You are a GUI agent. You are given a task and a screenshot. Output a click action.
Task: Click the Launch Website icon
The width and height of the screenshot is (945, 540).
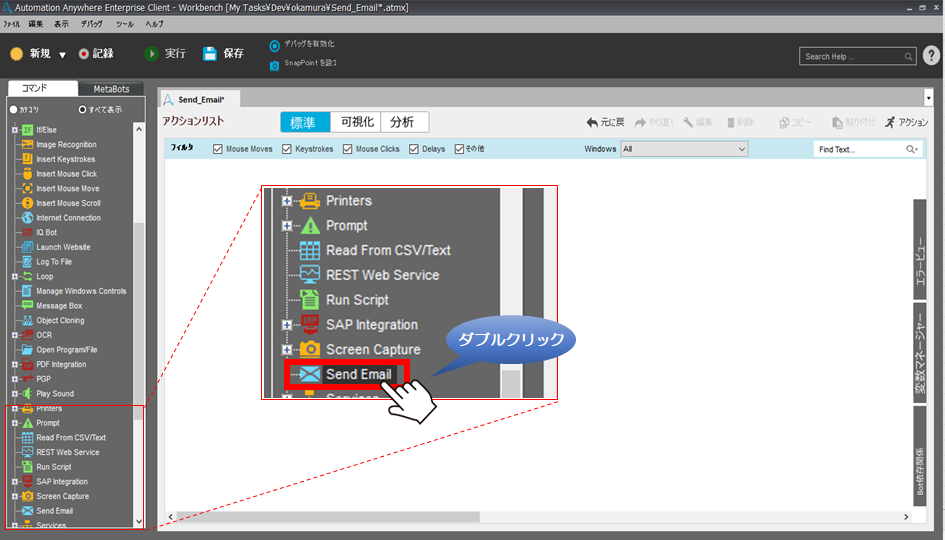click(x=27, y=246)
